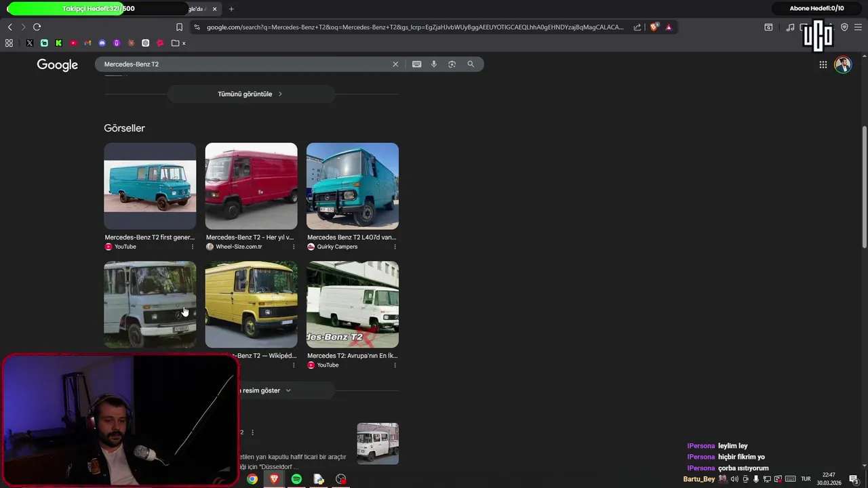
Task: Open the Brave VPN shield icon
Action: tap(844, 27)
